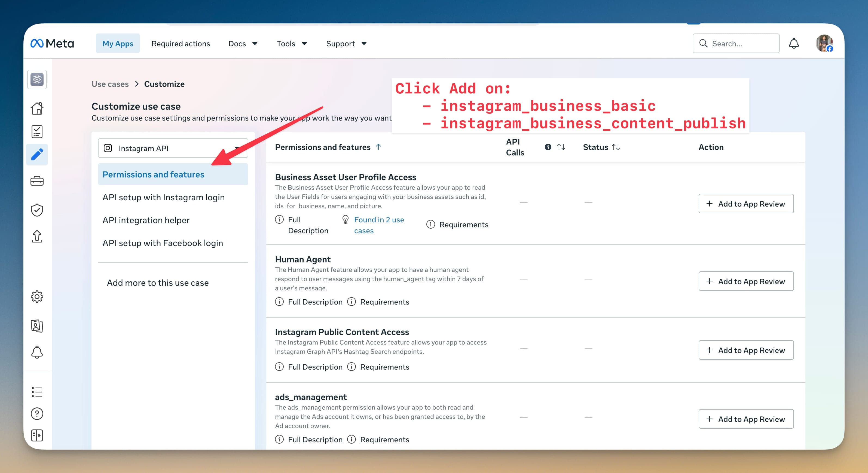Click the user profile avatar
This screenshot has height=473, width=868.
(824, 44)
